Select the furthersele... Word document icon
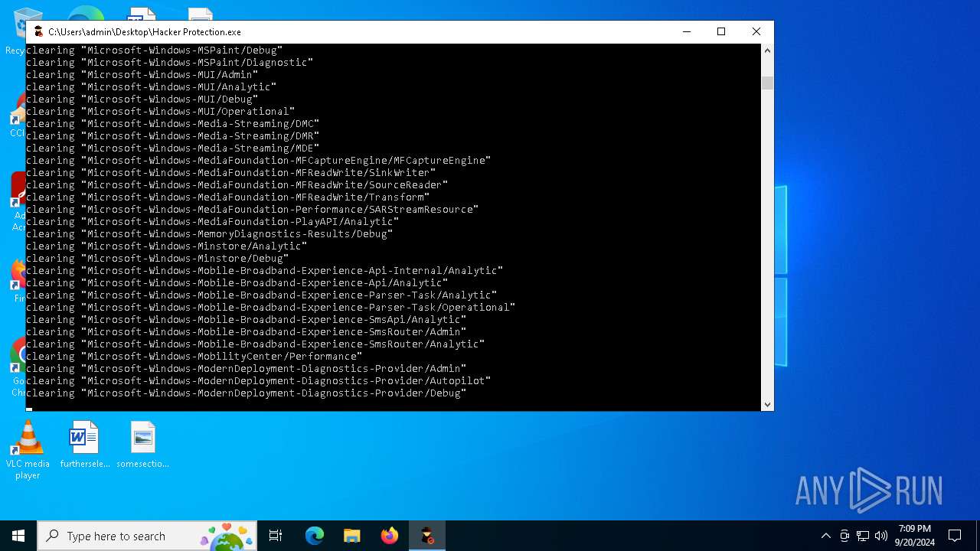This screenshot has width=980, height=551. (x=84, y=445)
